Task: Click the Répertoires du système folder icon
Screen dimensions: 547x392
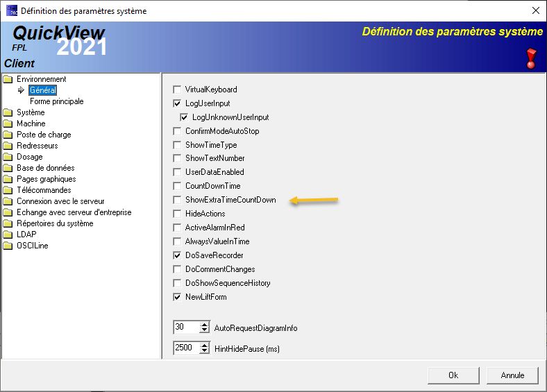Action: click(8, 223)
